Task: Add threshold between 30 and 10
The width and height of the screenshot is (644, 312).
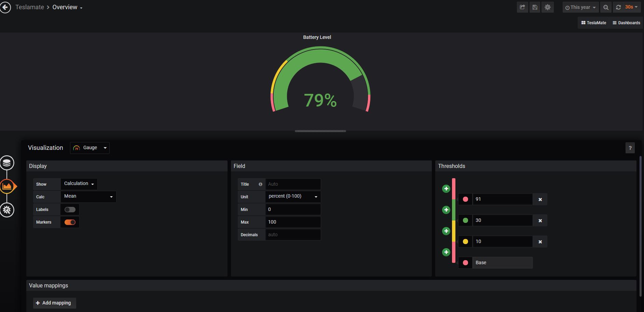Action: [446, 231]
